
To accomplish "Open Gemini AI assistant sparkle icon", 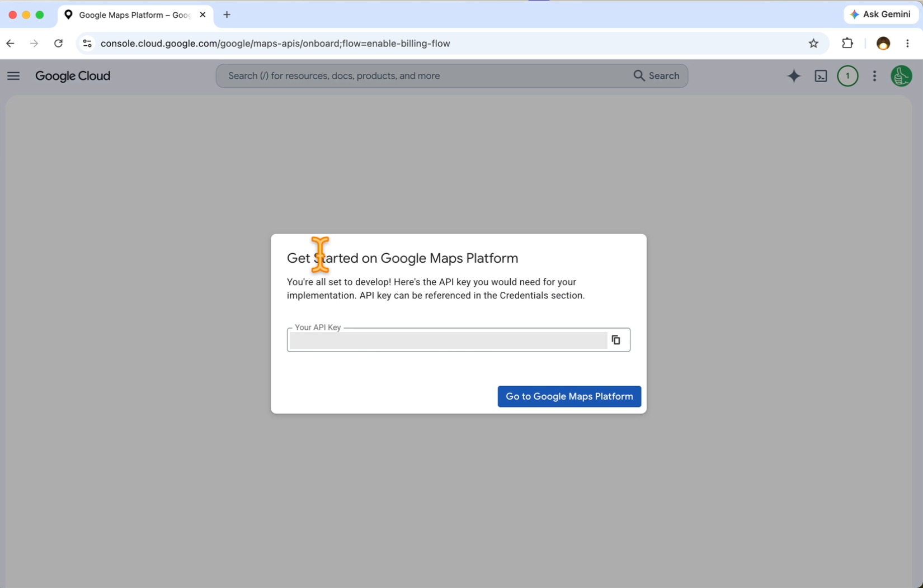I will (794, 76).
